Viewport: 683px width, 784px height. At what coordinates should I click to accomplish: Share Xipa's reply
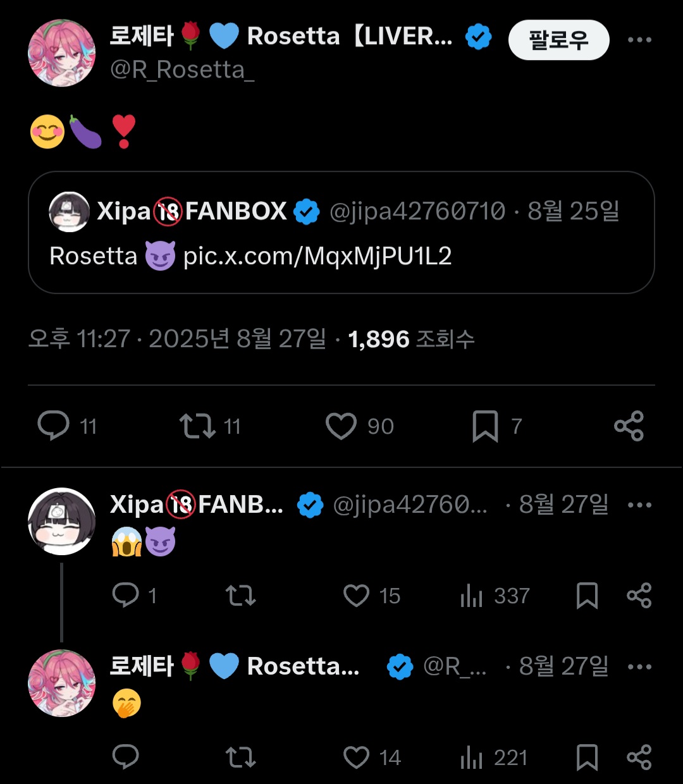(x=639, y=595)
